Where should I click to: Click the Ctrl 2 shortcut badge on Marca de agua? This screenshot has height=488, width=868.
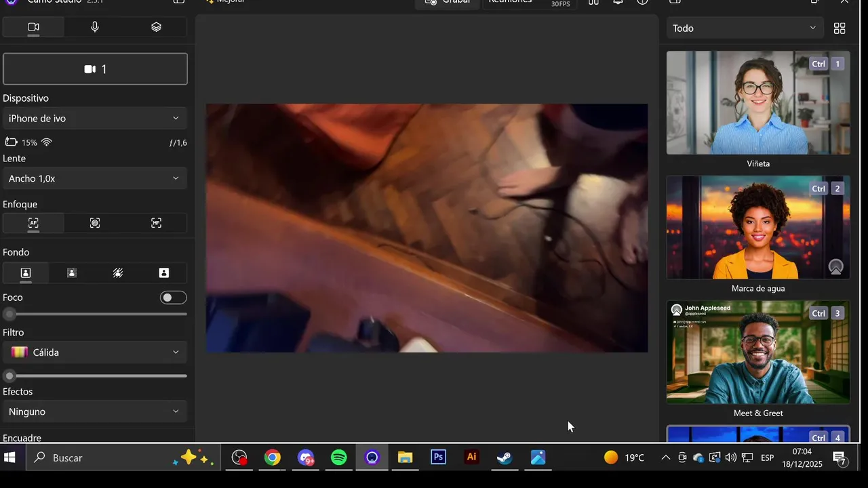(827, 188)
